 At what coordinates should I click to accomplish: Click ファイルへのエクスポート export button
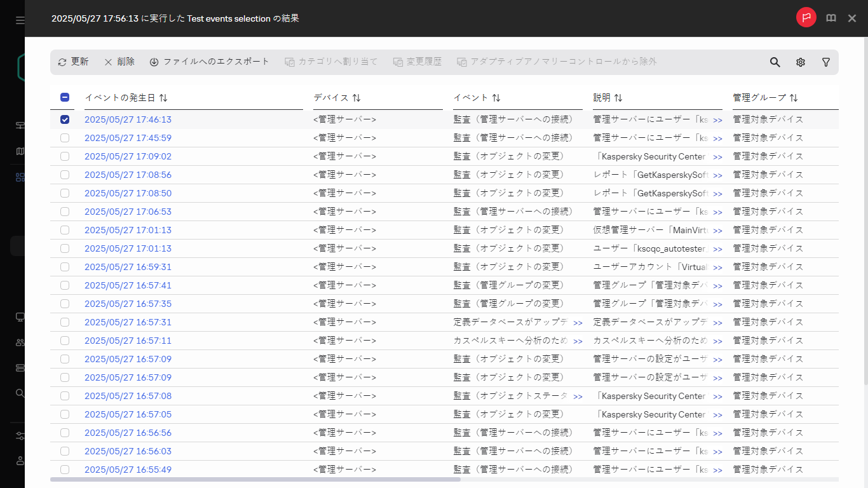tap(210, 62)
